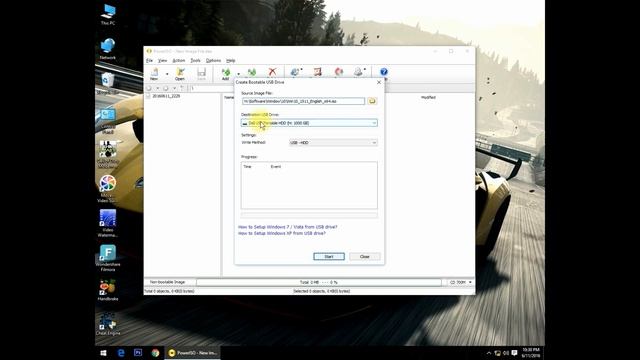Open the Recycle Bin desktop icon

click(108, 84)
